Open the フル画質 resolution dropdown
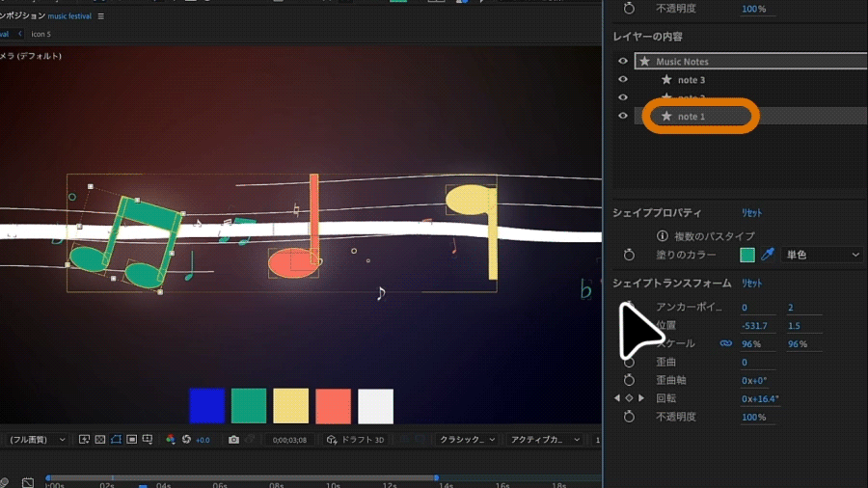The image size is (868, 488). click(36, 440)
